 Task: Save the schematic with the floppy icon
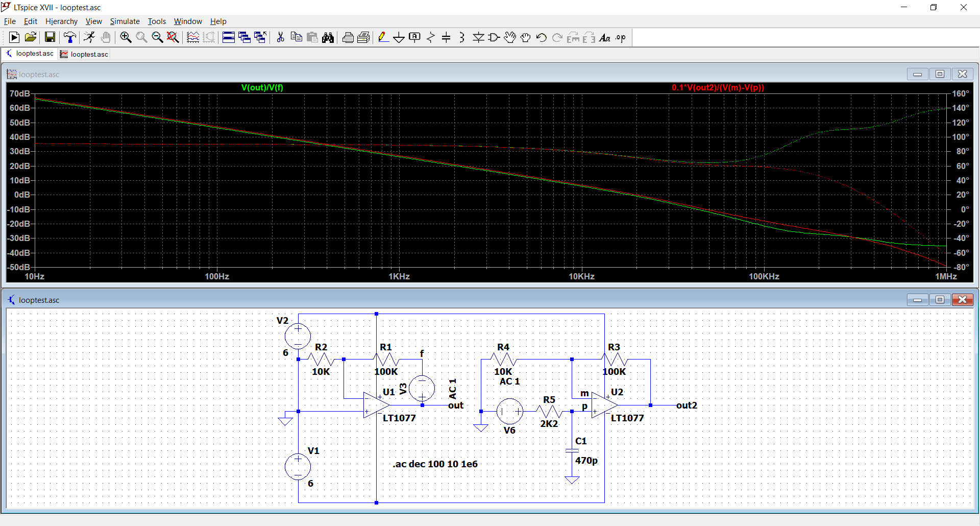coord(50,37)
